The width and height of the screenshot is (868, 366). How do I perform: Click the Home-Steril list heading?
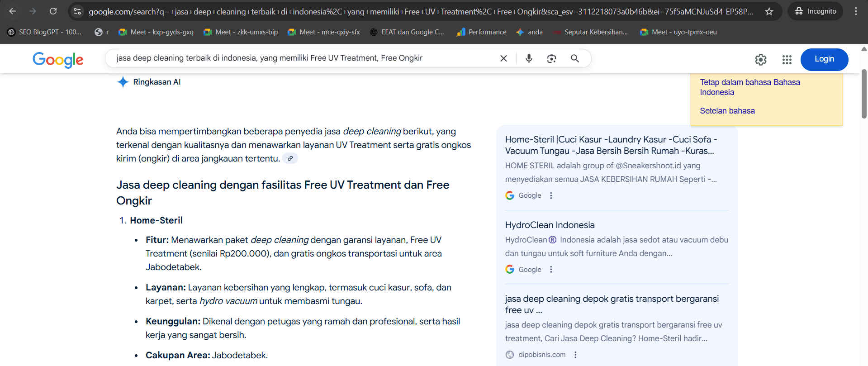[156, 220]
